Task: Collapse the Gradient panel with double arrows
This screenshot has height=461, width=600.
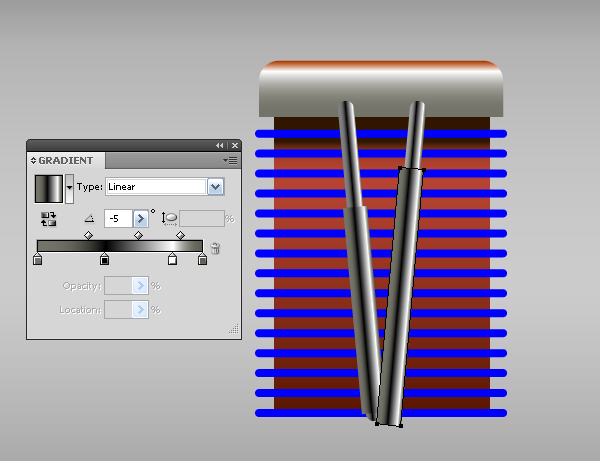Action: [x=219, y=145]
